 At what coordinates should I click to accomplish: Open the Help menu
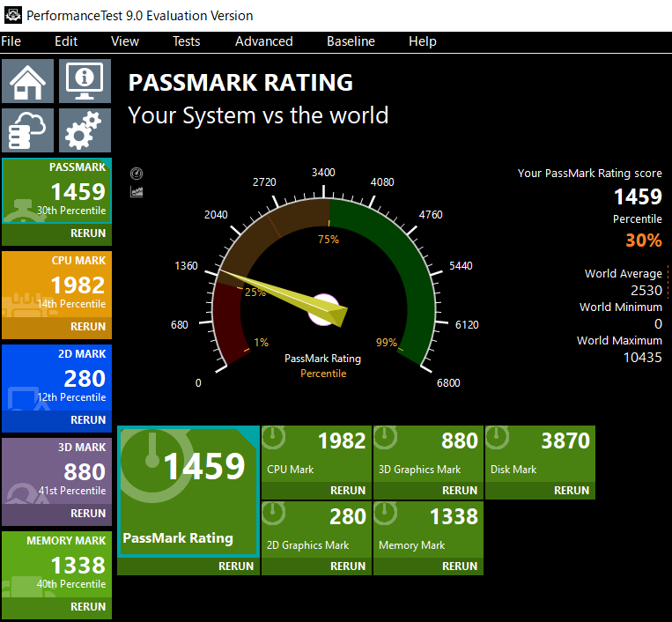pyautogui.click(x=422, y=41)
